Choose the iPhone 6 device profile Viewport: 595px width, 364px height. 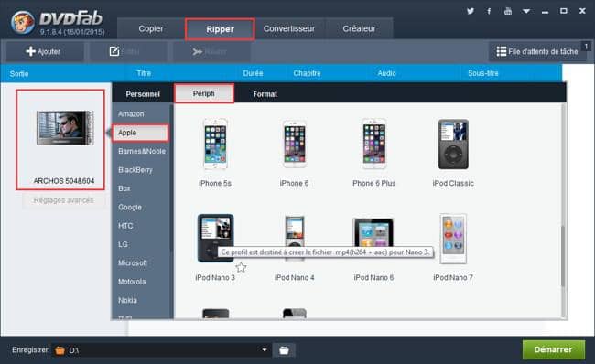(x=294, y=153)
